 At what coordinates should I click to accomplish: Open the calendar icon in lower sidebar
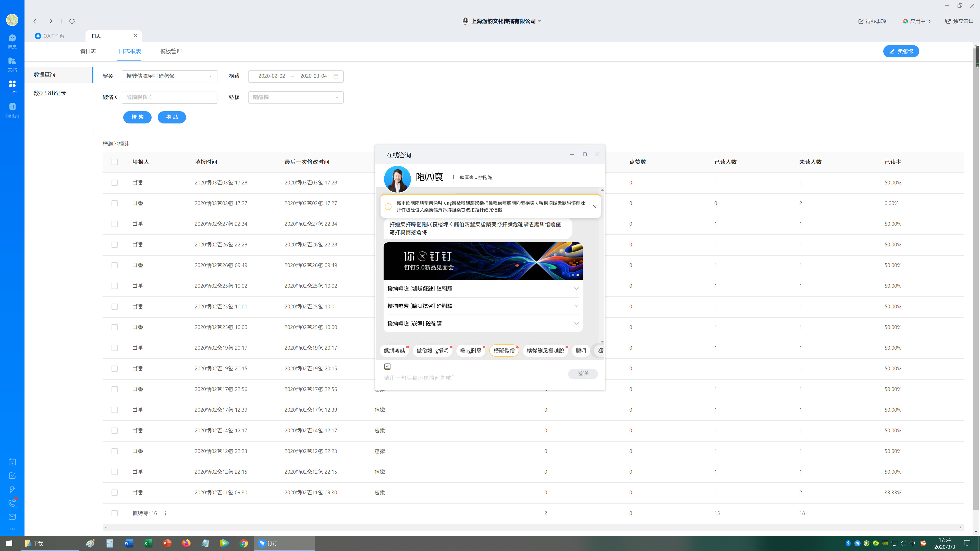[x=12, y=462]
